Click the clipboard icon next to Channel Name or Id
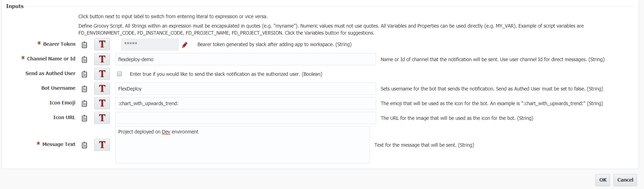The width and height of the screenshot is (644, 189). [x=84, y=59]
